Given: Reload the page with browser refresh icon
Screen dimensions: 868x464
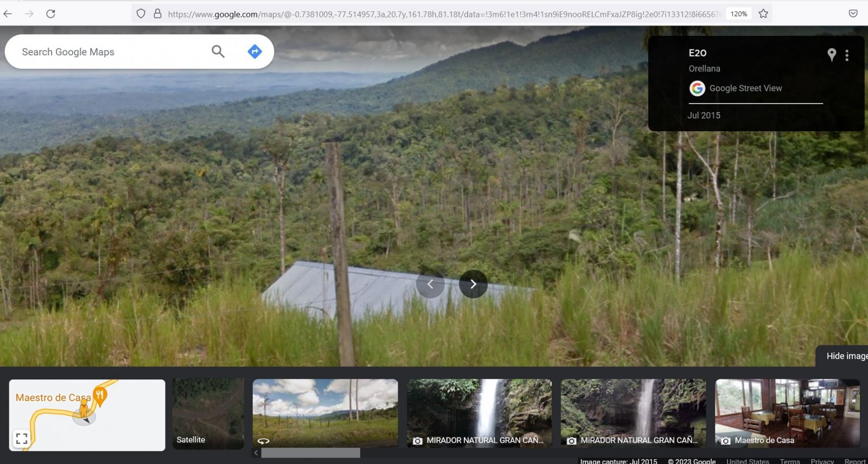Looking at the screenshot, I should point(50,14).
